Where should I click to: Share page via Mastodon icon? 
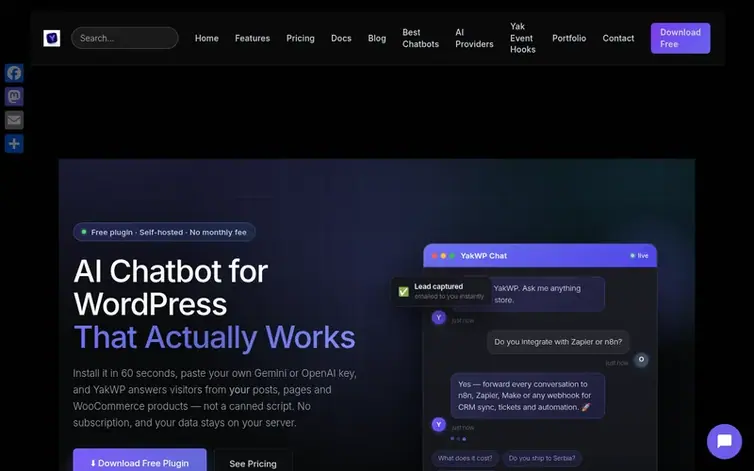click(14, 97)
